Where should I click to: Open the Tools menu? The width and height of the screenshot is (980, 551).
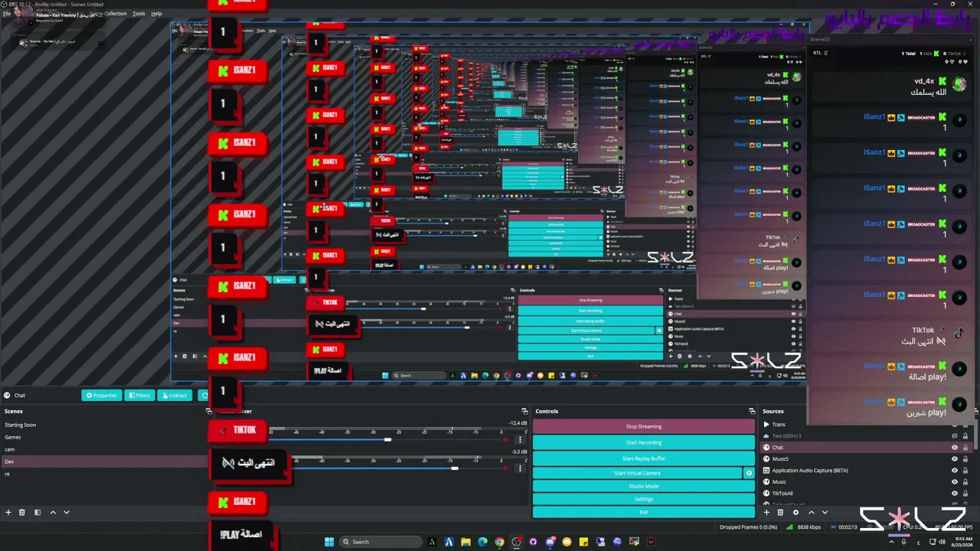[139, 14]
